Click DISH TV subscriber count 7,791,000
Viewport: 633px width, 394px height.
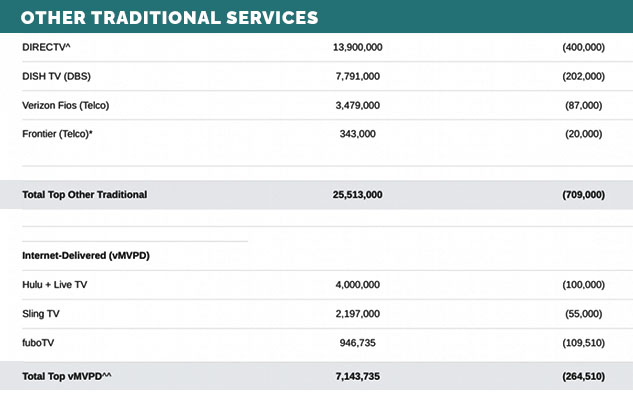pyautogui.click(x=357, y=76)
